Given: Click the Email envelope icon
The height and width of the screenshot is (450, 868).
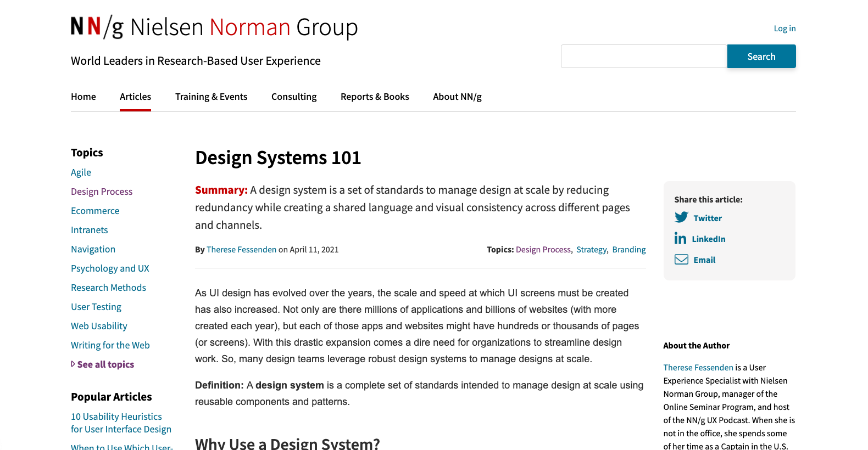Looking at the screenshot, I should pos(681,260).
